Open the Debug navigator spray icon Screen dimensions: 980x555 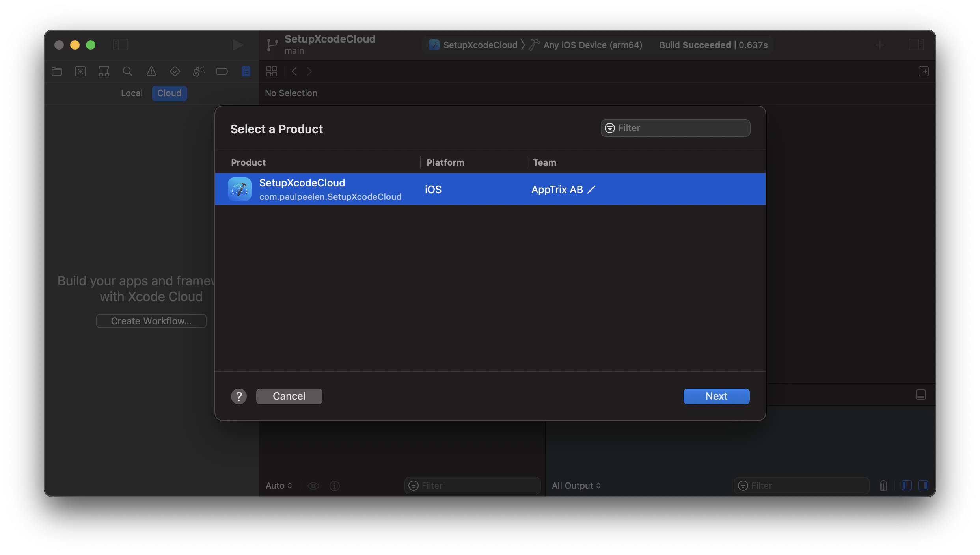coord(199,71)
